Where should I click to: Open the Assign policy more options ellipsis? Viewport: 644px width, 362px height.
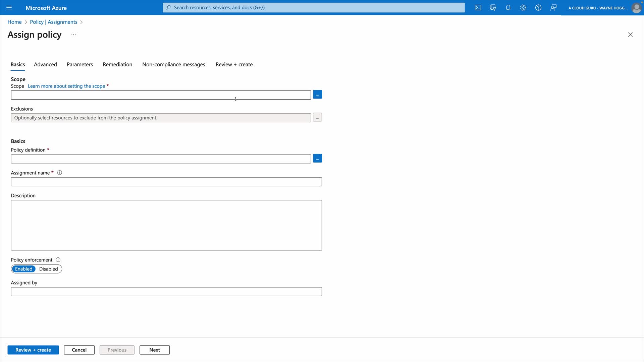click(x=73, y=35)
